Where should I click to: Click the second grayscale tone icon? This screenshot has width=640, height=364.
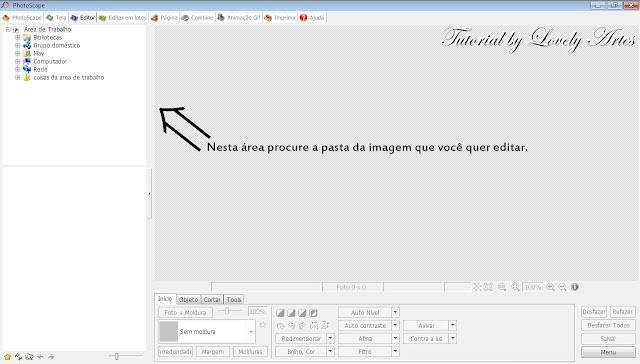[291, 313]
